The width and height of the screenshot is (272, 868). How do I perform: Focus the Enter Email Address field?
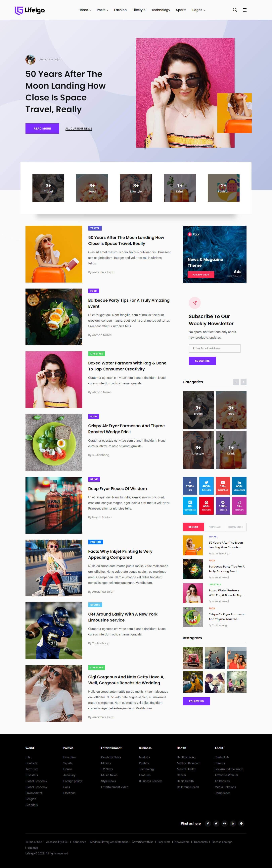coord(214,348)
